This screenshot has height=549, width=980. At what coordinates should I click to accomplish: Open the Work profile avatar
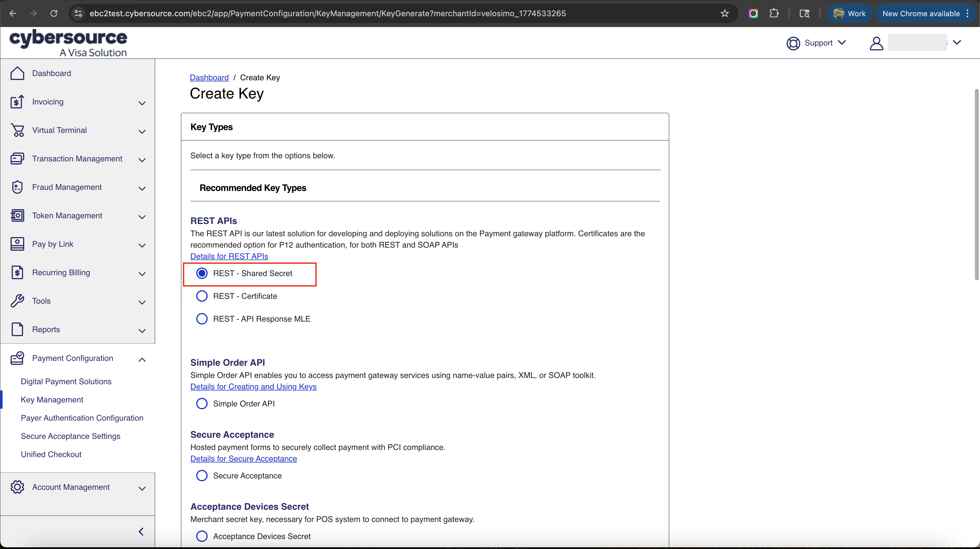pyautogui.click(x=838, y=14)
